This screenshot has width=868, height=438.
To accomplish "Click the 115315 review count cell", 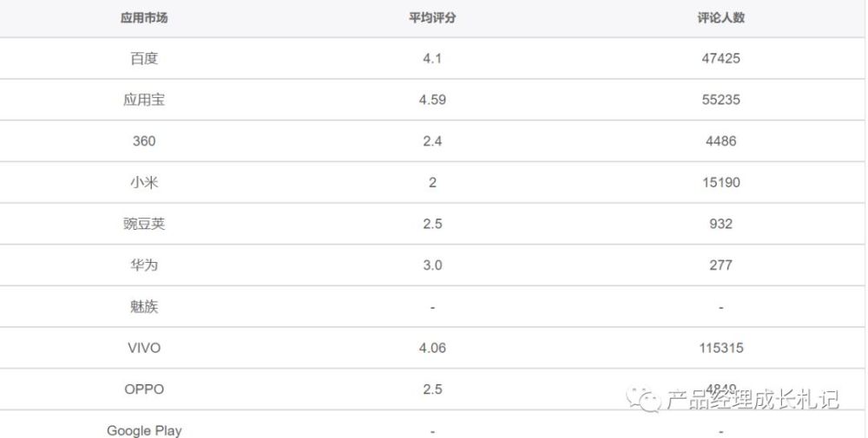I will pos(720,348).
